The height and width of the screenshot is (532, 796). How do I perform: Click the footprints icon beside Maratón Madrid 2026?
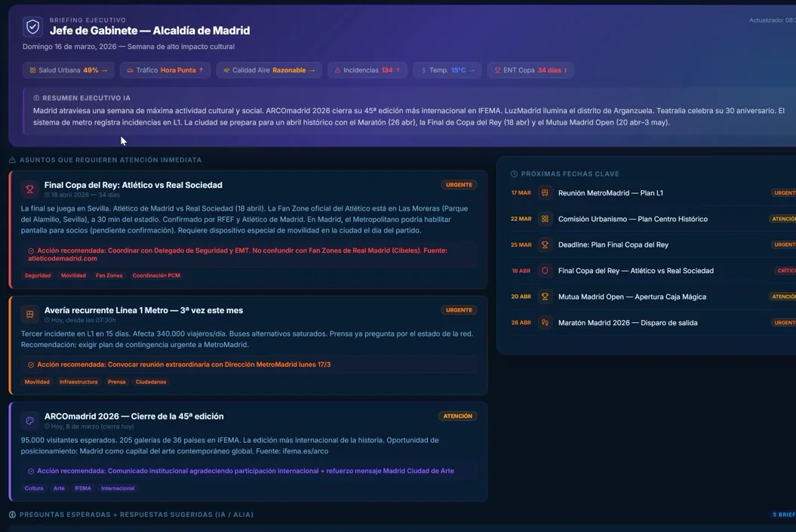(545, 323)
